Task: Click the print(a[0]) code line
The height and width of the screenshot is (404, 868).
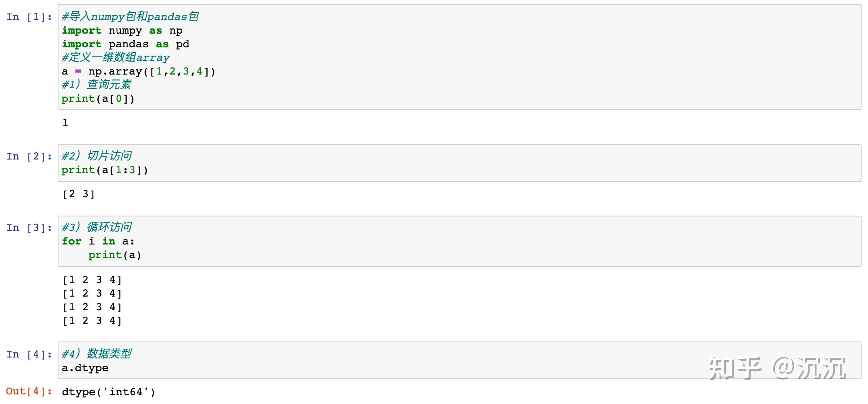Action: [x=98, y=99]
